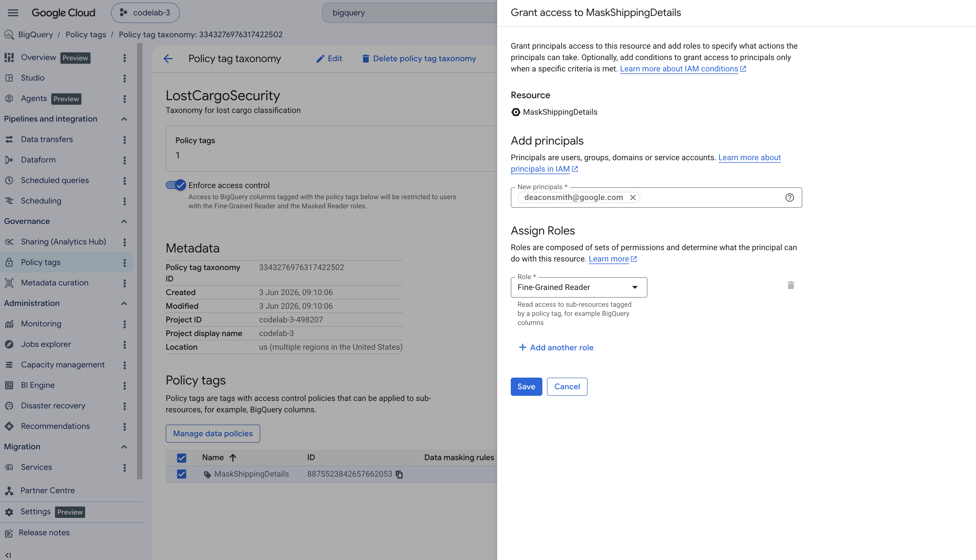Click the Sharing (Analytics Hub) icon
Image resolution: width=976 pixels, height=560 pixels.
pos(9,242)
